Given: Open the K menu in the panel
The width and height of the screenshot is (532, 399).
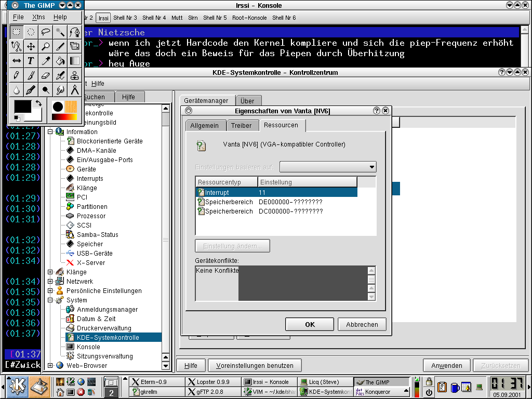Looking at the screenshot, I should (x=17, y=387).
